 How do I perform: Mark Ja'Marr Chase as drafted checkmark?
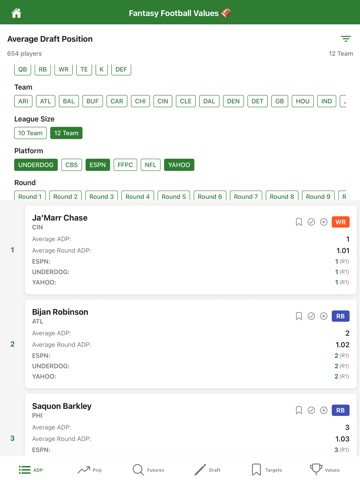(311, 222)
